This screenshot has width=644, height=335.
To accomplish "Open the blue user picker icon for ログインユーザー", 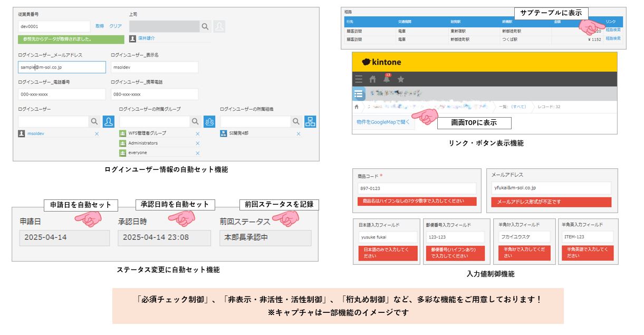I will pos(108,121).
